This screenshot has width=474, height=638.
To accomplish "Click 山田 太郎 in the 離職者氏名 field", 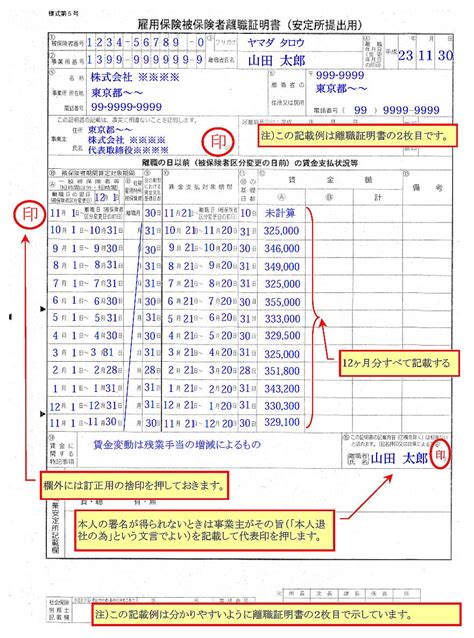I will click(x=276, y=61).
